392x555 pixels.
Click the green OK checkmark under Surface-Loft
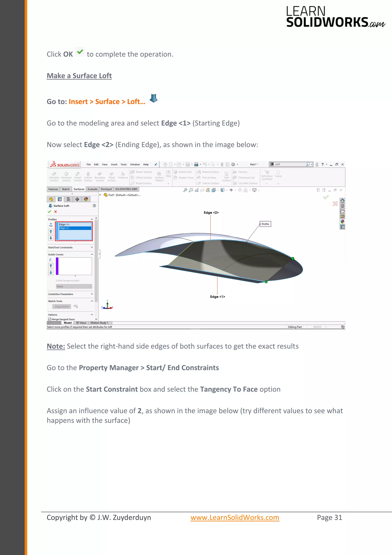[x=50, y=212]
